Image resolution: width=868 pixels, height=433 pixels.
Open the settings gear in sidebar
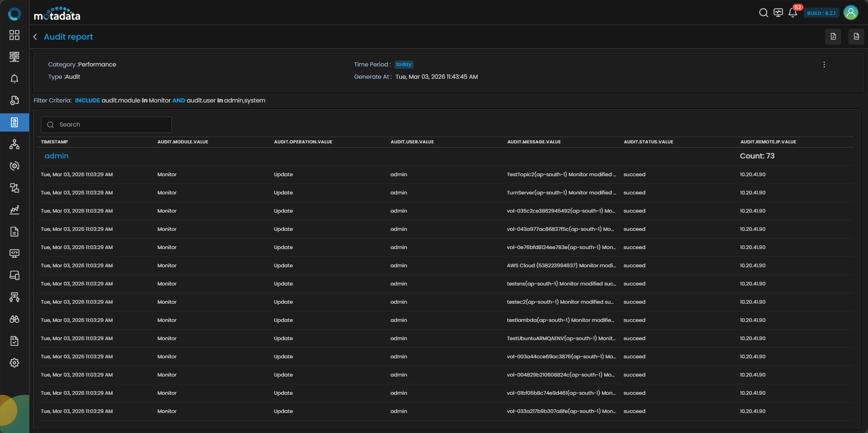pyautogui.click(x=15, y=363)
